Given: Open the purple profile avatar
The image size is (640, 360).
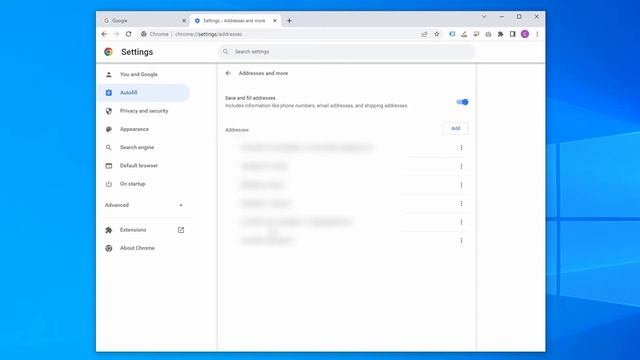Looking at the screenshot, I should (x=525, y=34).
